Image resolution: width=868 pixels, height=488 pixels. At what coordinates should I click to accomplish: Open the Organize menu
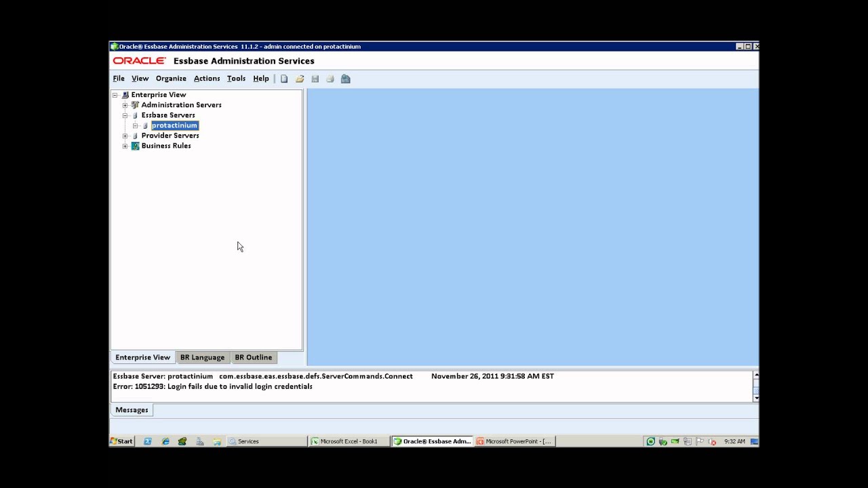[171, 79]
